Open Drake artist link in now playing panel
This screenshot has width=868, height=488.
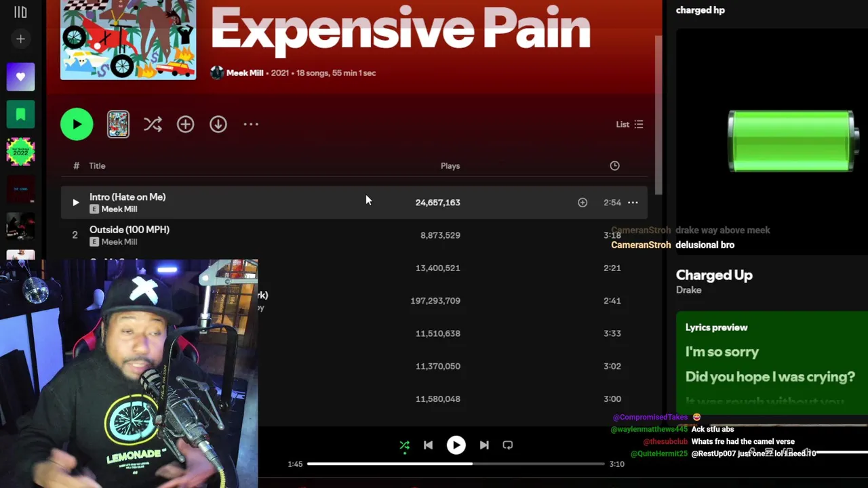pos(688,290)
